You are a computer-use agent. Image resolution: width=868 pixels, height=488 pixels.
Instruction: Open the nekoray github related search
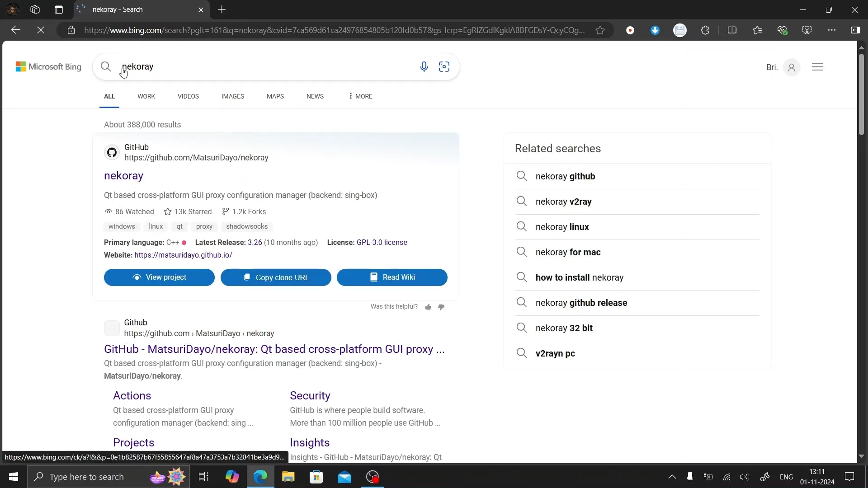pos(566,176)
